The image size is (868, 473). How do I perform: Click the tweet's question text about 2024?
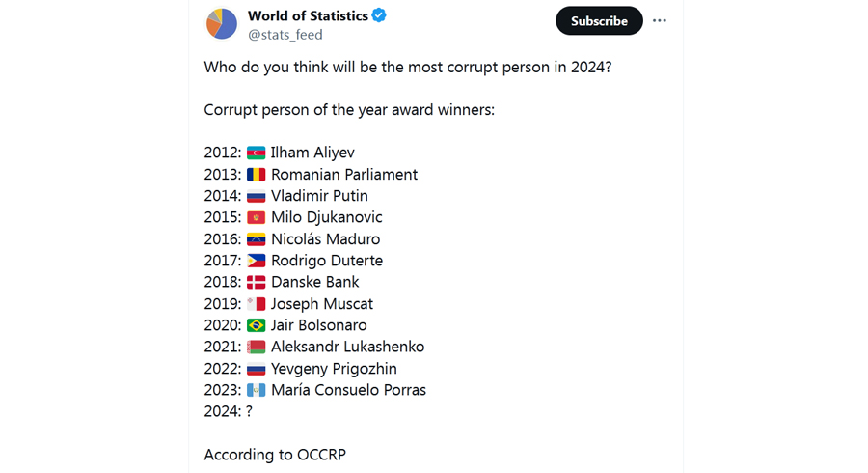click(x=407, y=67)
